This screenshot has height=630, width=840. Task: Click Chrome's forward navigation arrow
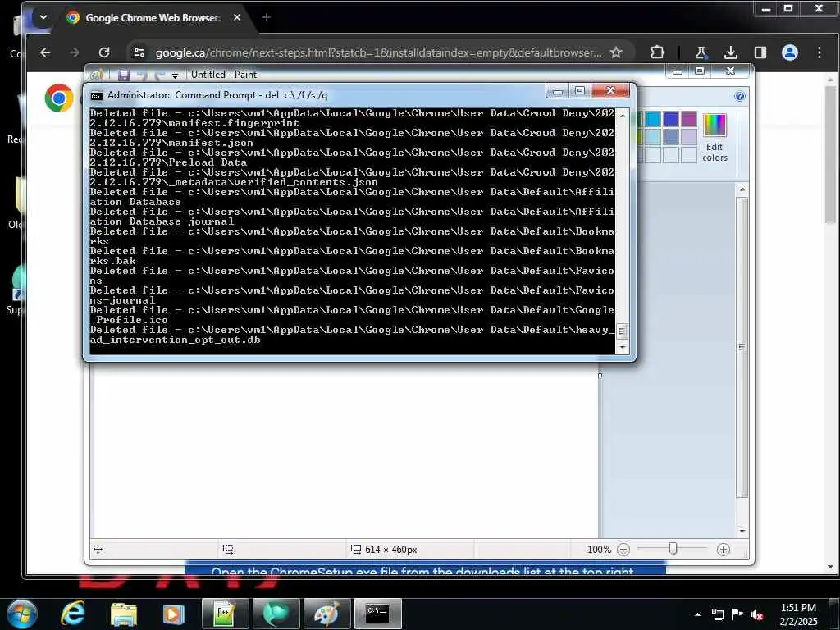point(75,52)
